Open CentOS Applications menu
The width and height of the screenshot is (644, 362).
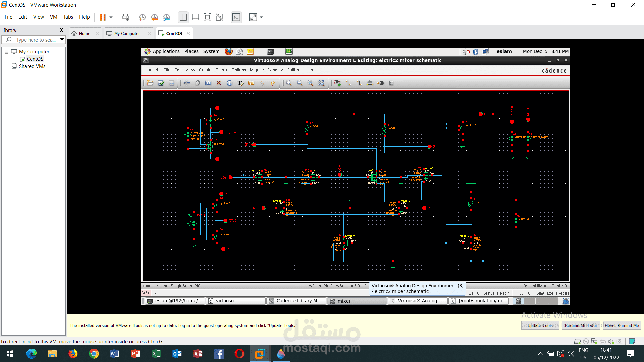pos(162,51)
